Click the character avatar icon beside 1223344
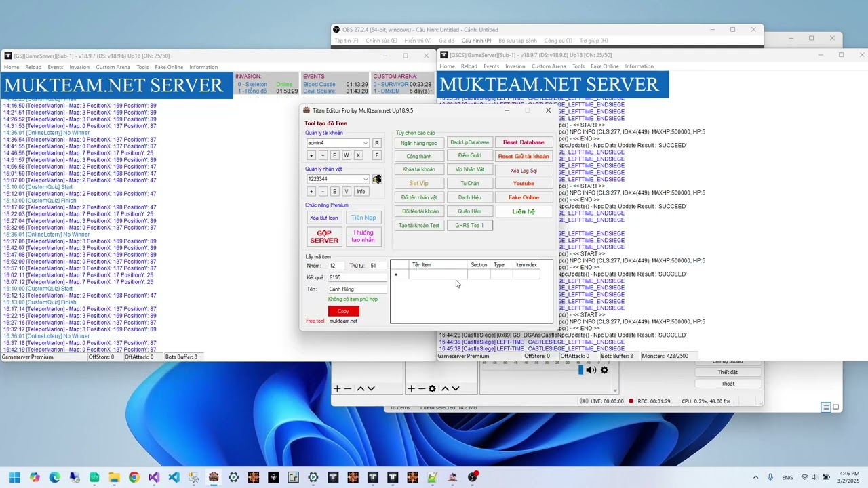Screen dimensions: 868x488 pos(377,179)
